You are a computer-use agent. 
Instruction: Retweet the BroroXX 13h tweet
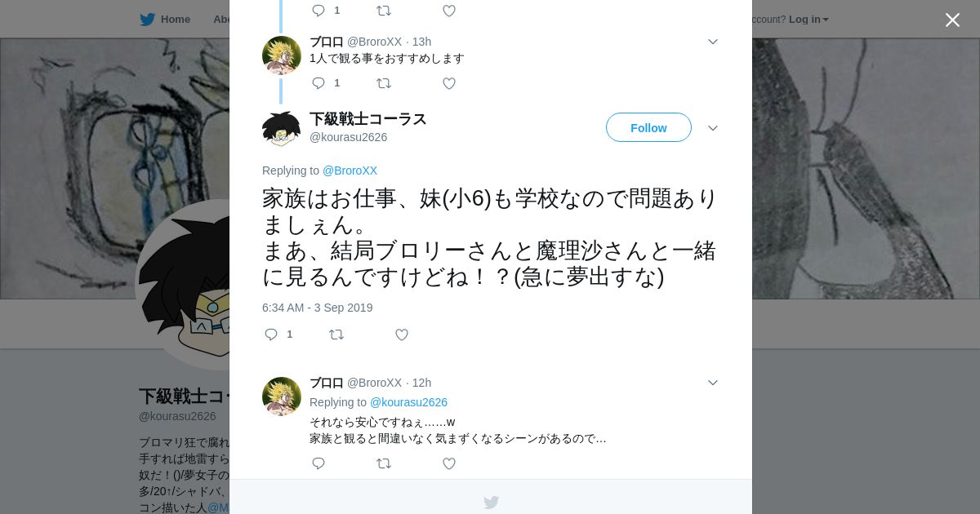click(384, 83)
